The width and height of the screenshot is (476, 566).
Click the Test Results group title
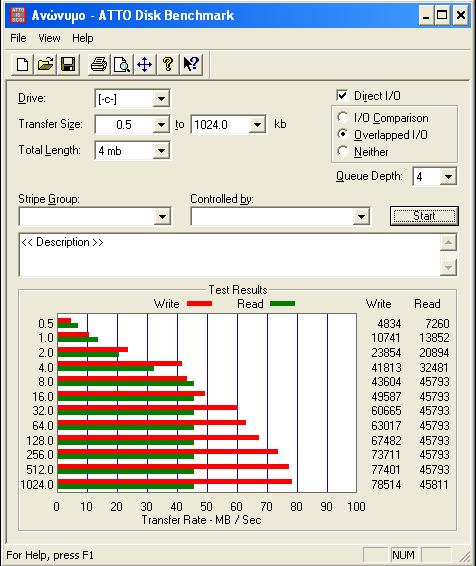click(238, 290)
